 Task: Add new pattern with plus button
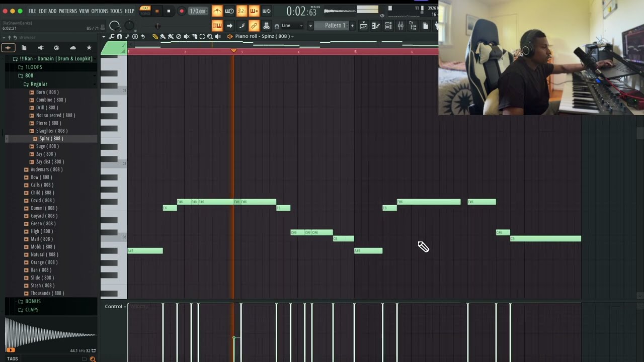click(x=352, y=26)
